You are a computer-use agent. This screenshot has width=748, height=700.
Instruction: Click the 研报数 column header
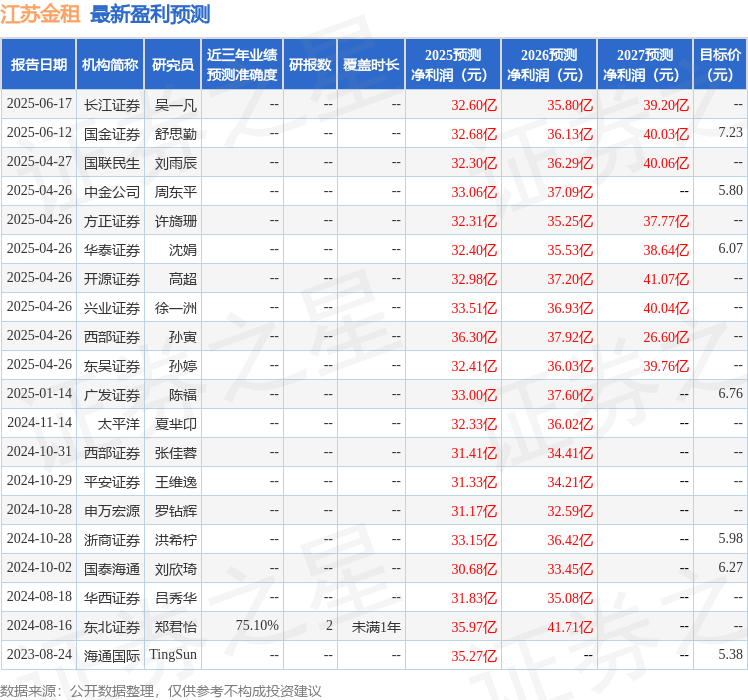tap(310, 65)
